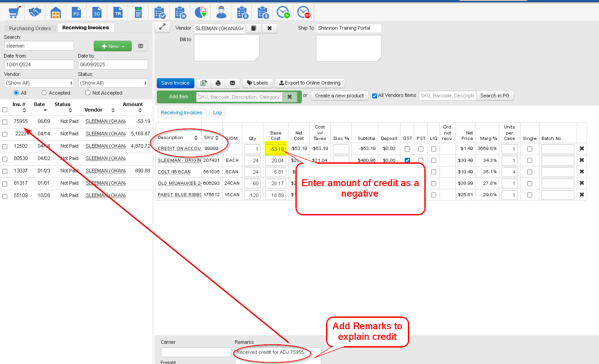Click the clock OUT icon
599x364 pixels.
tap(303, 12)
